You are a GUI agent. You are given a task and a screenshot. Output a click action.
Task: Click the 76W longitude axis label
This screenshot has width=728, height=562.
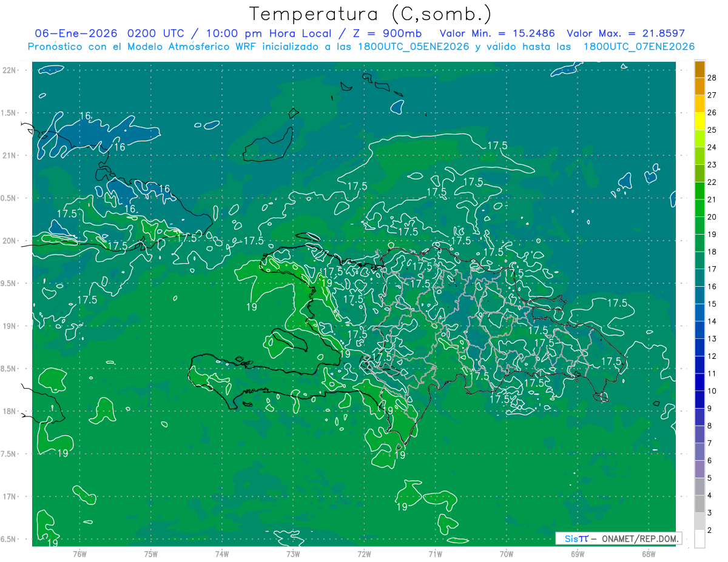pyautogui.click(x=79, y=553)
